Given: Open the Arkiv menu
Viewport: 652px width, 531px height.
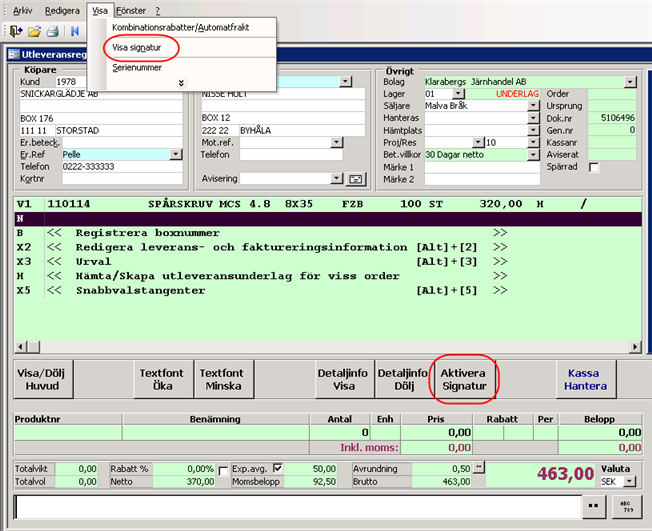Looking at the screenshot, I should click(22, 10).
